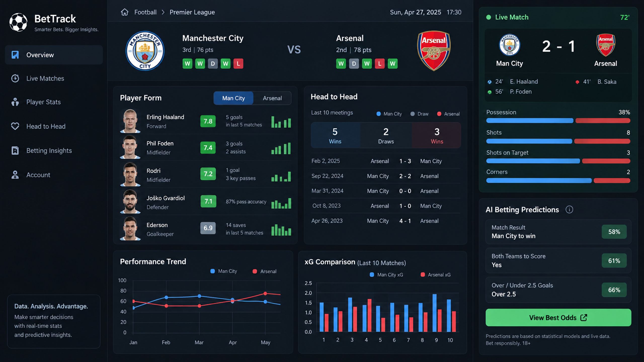Open the Betting Insights icon
644x362 pixels.
click(15, 150)
